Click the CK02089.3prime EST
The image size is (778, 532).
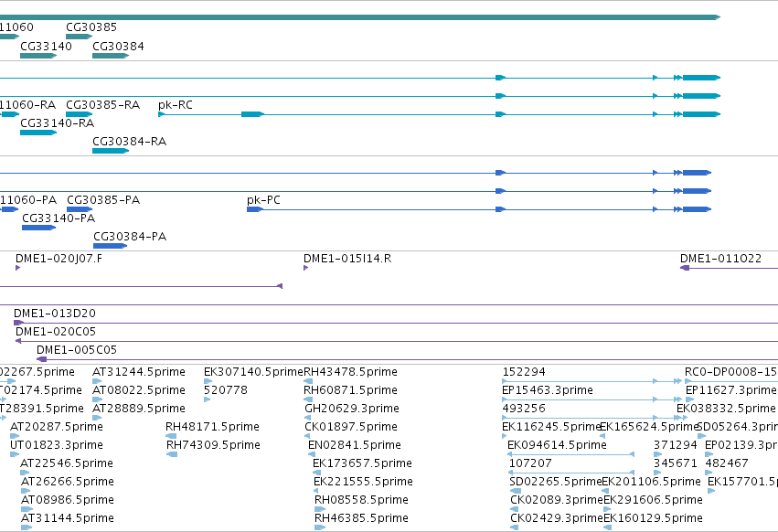coord(515,509)
